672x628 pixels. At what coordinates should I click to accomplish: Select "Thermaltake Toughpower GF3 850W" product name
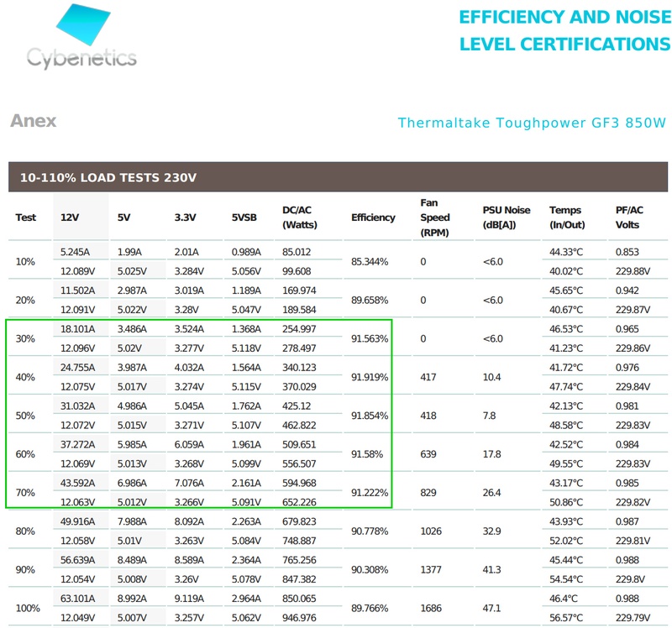pos(532,123)
